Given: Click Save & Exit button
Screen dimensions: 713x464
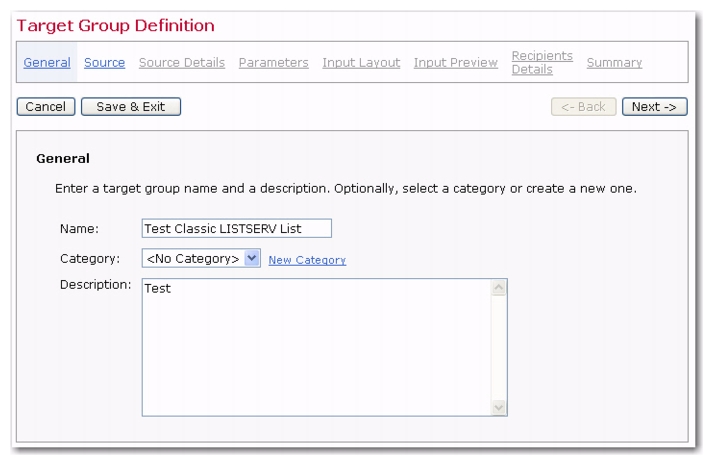Looking at the screenshot, I should (131, 106).
